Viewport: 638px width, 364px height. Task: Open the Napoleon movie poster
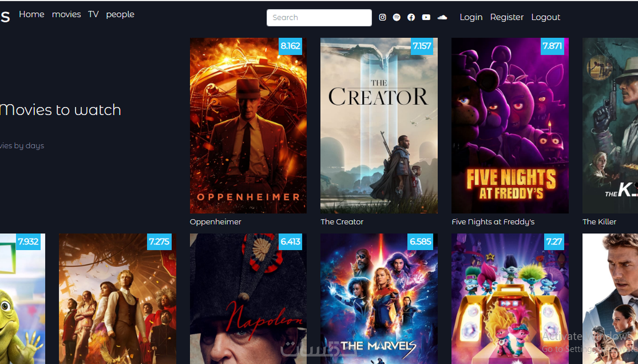pyautogui.click(x=248, y=299)
